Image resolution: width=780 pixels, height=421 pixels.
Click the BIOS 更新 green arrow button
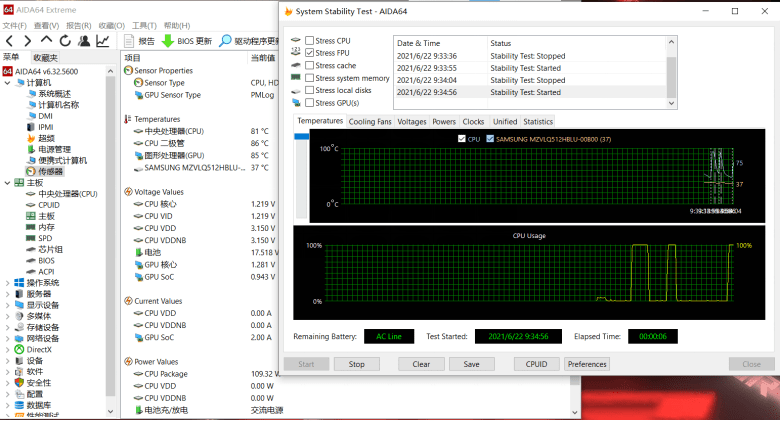click(187, 41)
